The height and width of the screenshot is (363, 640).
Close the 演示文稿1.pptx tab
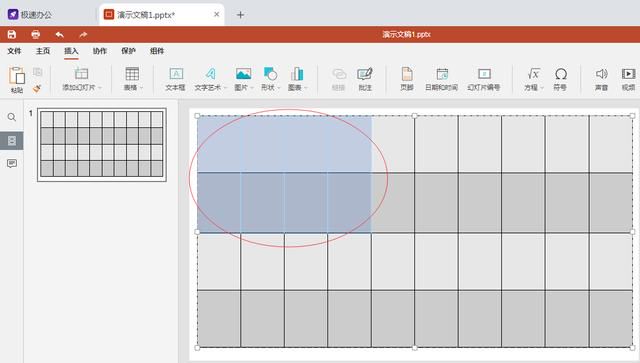[216, 14]
